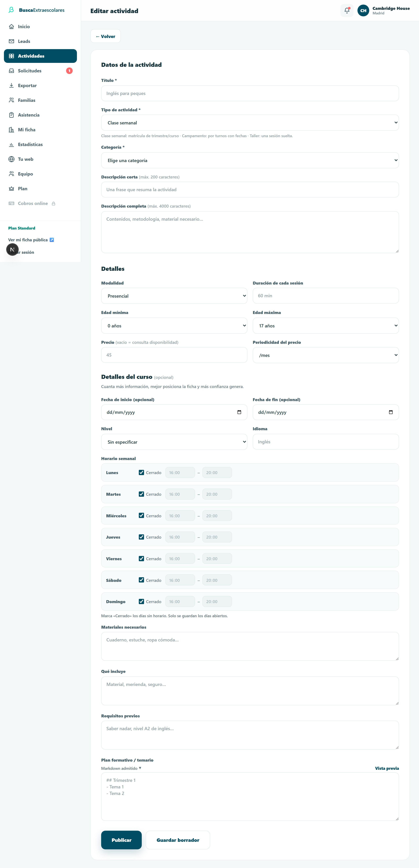
Task: Click the Vista previa link
Action: coord(387,768)
